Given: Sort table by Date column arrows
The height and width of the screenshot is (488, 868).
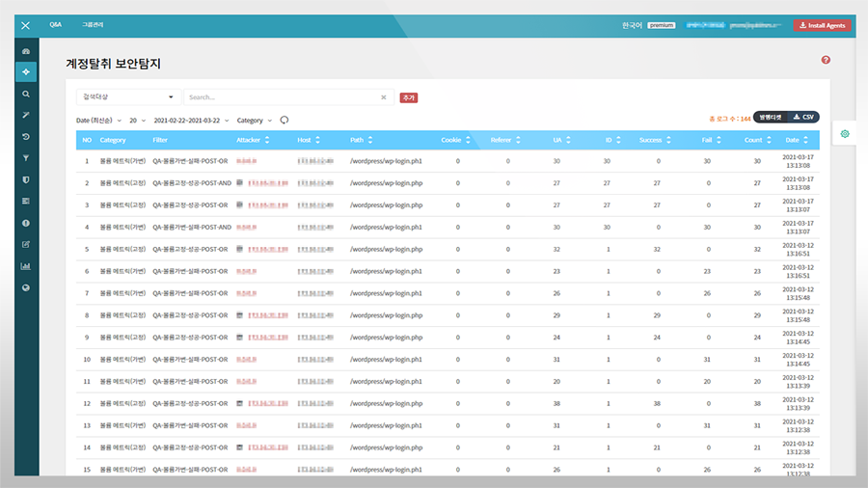Looking at the screenshot, I should (805, 140).
